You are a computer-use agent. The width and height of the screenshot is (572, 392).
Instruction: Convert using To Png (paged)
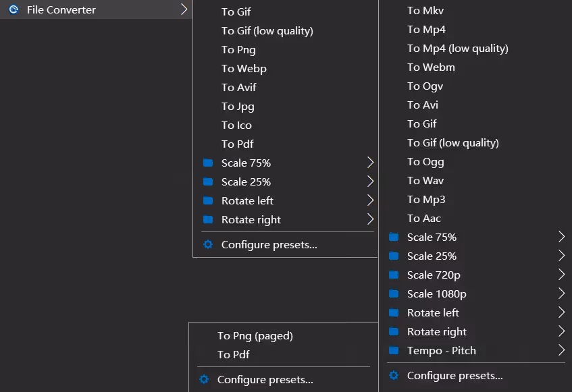pos(255,335)
